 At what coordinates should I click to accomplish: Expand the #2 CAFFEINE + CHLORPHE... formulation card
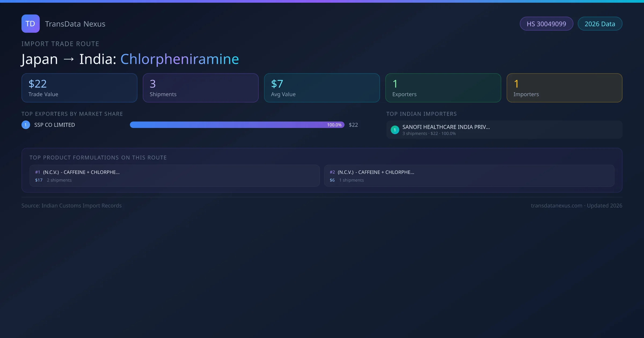coord(469,176)
